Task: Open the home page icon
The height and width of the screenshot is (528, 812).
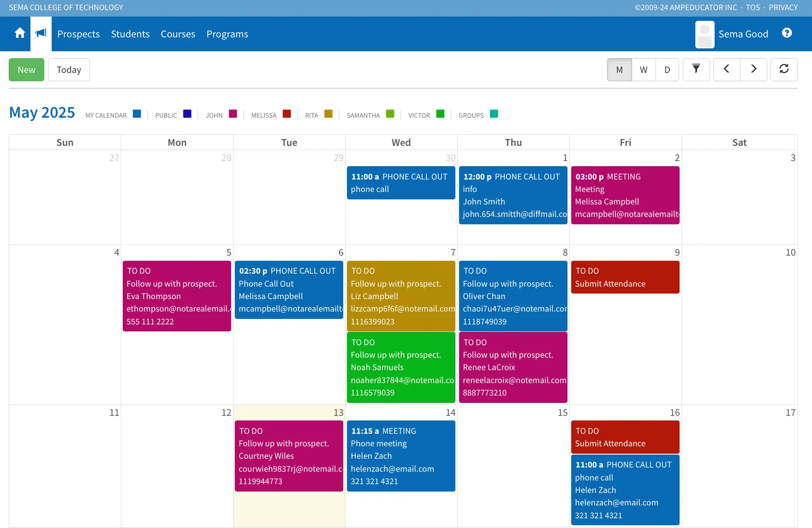Action: (19, 33)
